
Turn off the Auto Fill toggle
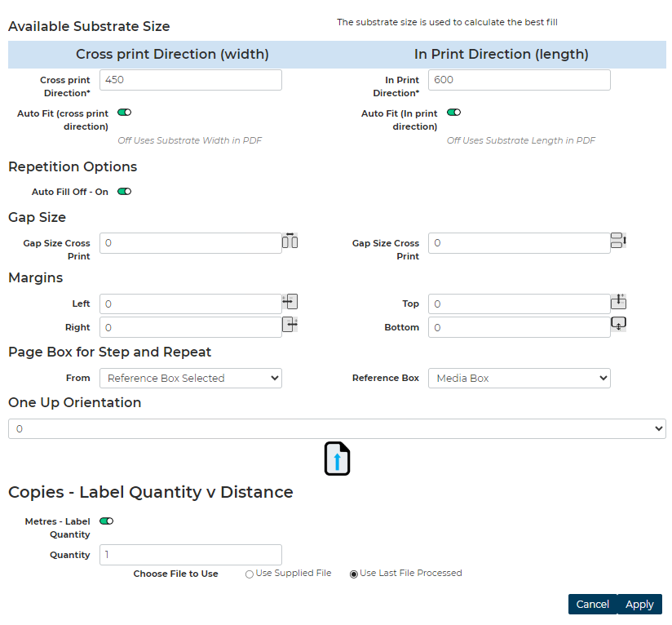tap(122, 191)
